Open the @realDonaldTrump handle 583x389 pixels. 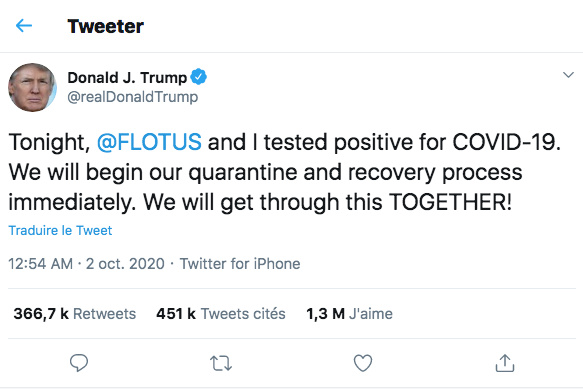click(x=133, y=97)
